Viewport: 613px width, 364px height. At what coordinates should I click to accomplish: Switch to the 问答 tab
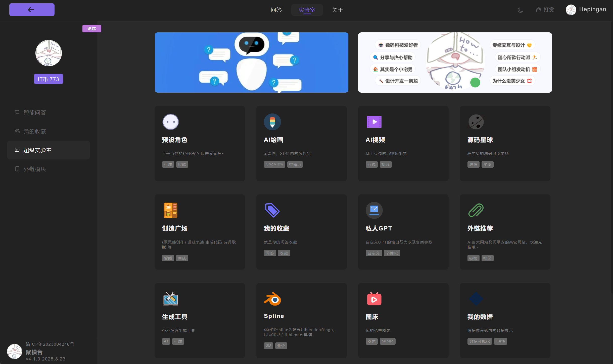click(276, 10)
